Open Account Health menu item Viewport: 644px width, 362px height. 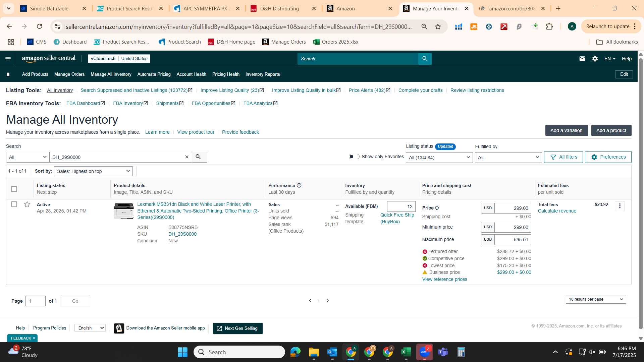pos(192,74)
